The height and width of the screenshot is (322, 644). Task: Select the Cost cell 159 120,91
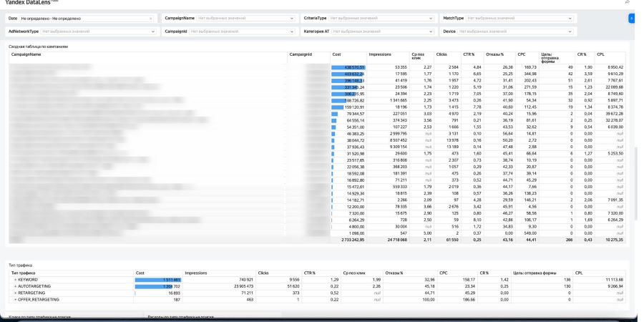[348, 107]
